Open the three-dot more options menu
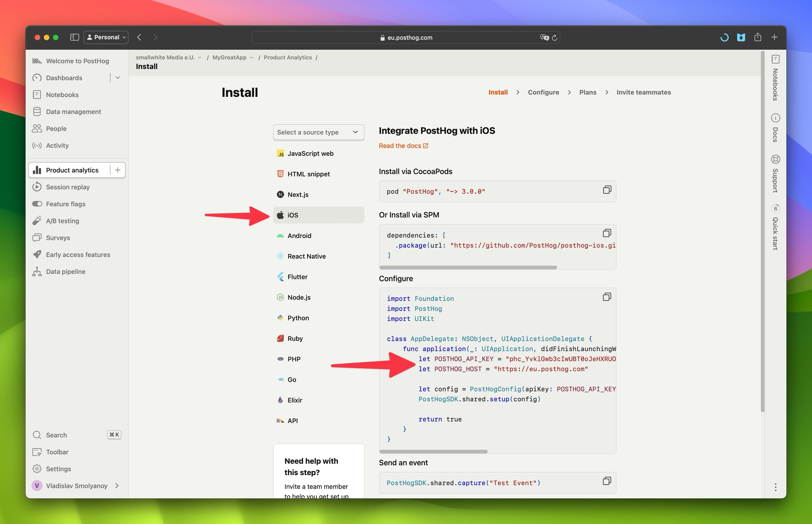Screen dimensions: 812x524 775,487
